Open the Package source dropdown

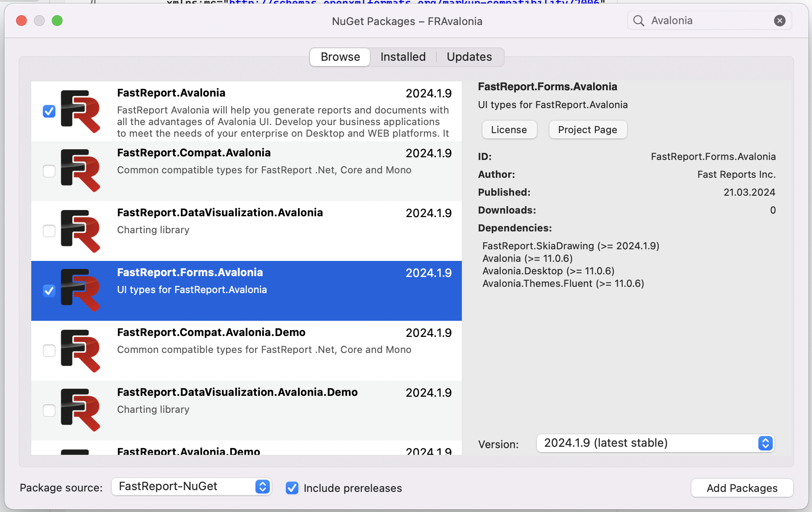pos(191,487)
